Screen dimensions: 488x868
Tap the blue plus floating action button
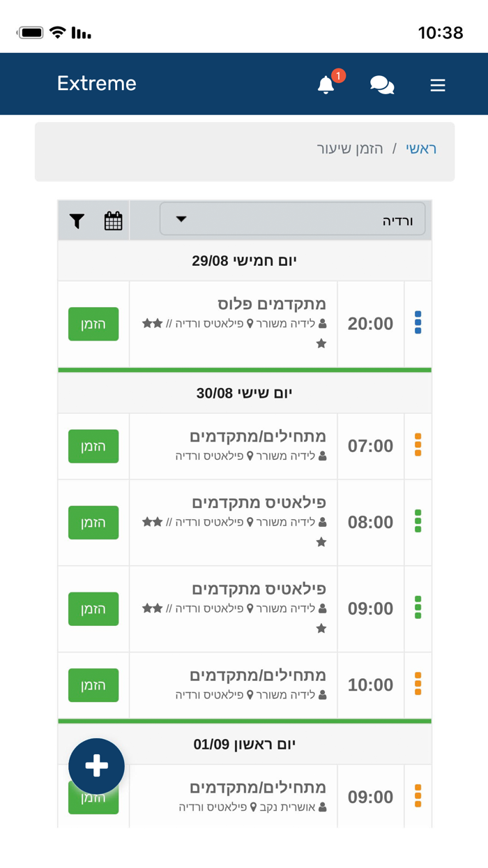pos(96,765)
